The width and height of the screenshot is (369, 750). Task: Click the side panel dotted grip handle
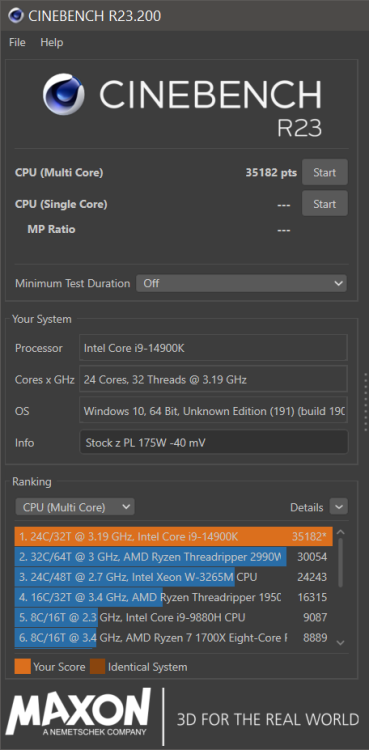click(365, 402)
